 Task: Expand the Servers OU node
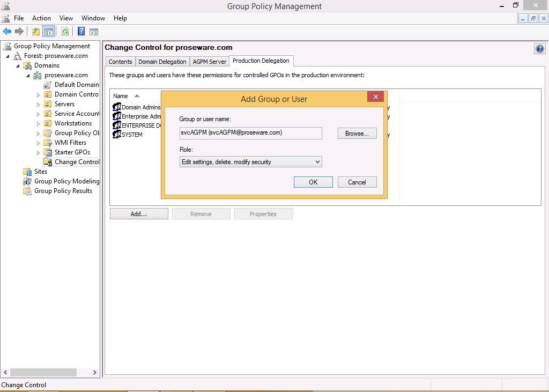pyautogui.click(x=39, y=105)
